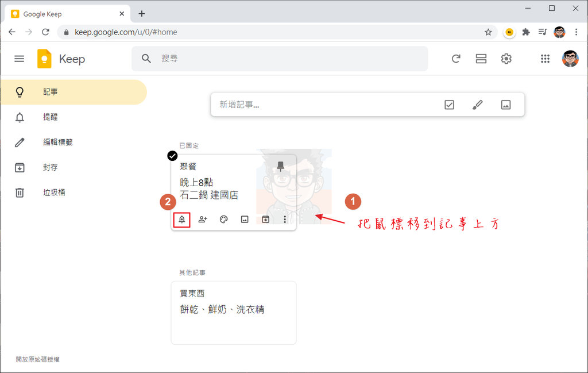Click the address bar URL
588x373 pixels.
pyautogui.click(x=126, y=32)
